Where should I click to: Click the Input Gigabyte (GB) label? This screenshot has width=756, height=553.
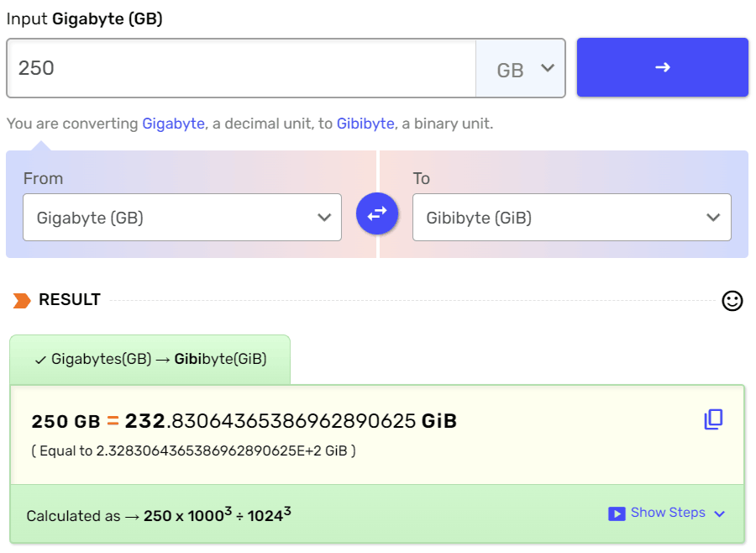pyautogui.click(x=84, y=18)
